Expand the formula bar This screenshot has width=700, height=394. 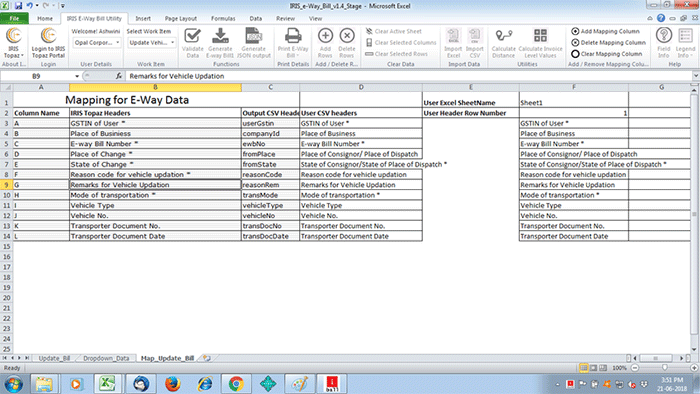(x=696, y=76)
